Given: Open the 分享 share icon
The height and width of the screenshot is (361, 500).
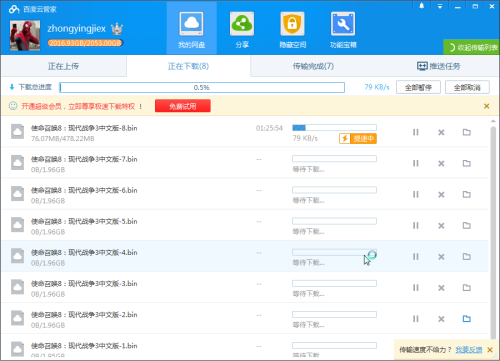Looking at the screenshot, I should coord(242,24).
